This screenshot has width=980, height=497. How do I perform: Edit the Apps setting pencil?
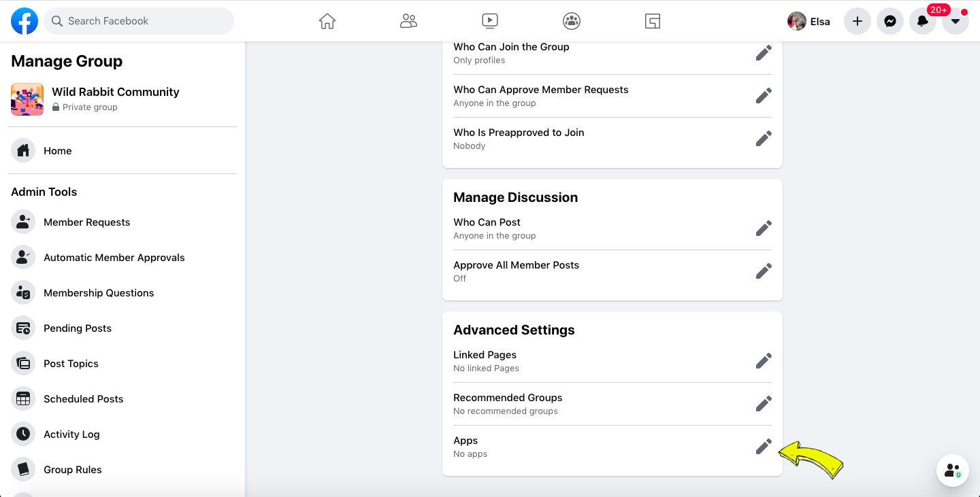pos(764,447)
